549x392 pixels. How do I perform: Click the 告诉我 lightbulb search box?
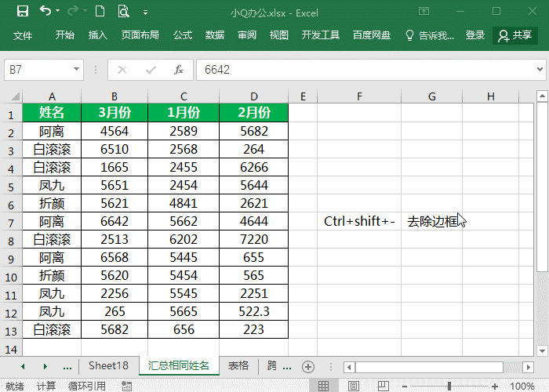[430, 35]
